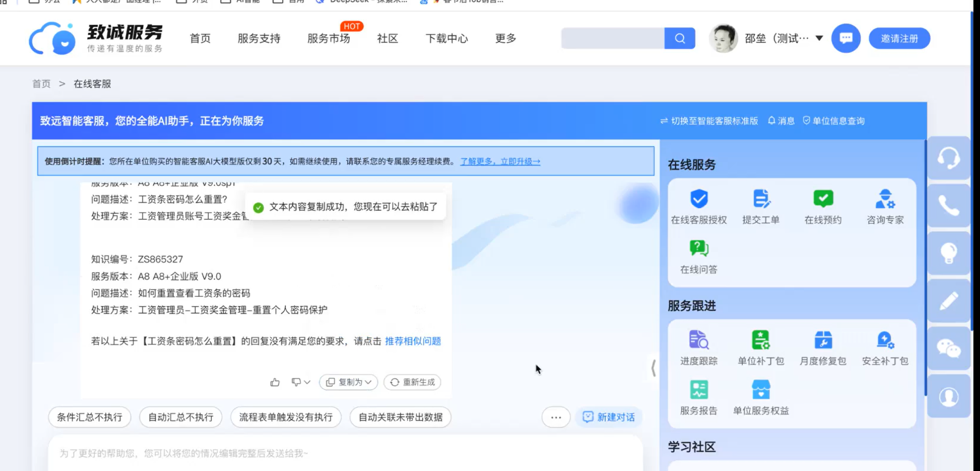Open 进度跟踪 progress tracking
980x471 pixels.
click(698, 340)
